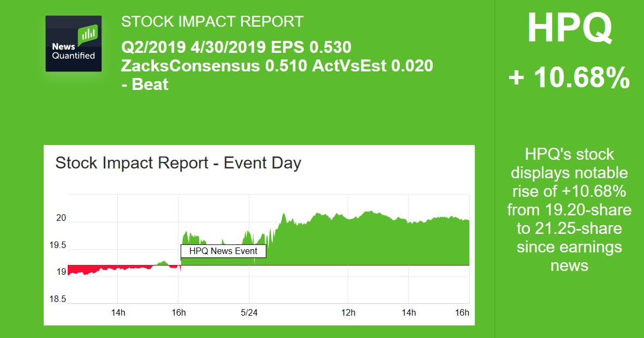The height and width of the screenshot is (338, 644).
Task: Click the green bar chart icon in logo
Action: tap(88, 35)
